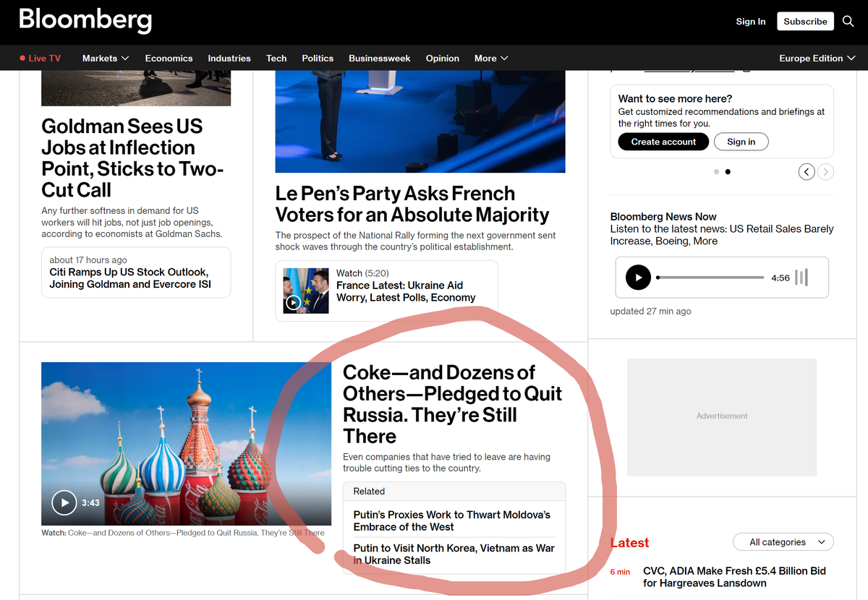Click the Bloomberg News Now title
This screenshot has width=868, height=600.
coord(663,216)
